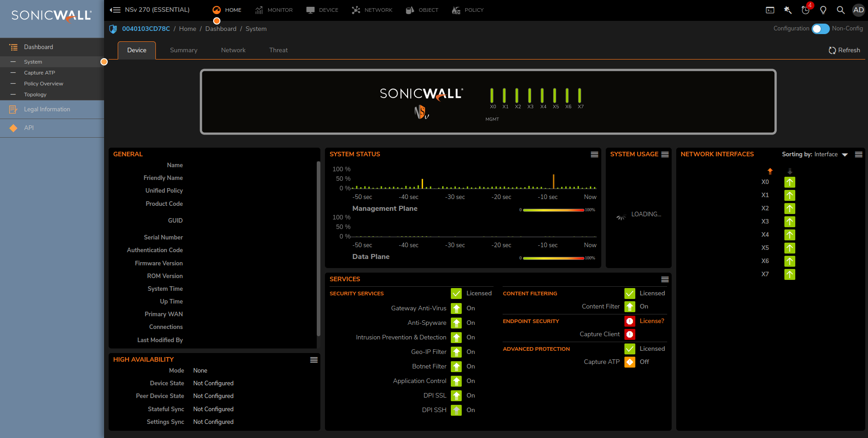This screenshot has height=438, width=868.
Task: Click the License? link for Endpoint Security
Action: 652,321
